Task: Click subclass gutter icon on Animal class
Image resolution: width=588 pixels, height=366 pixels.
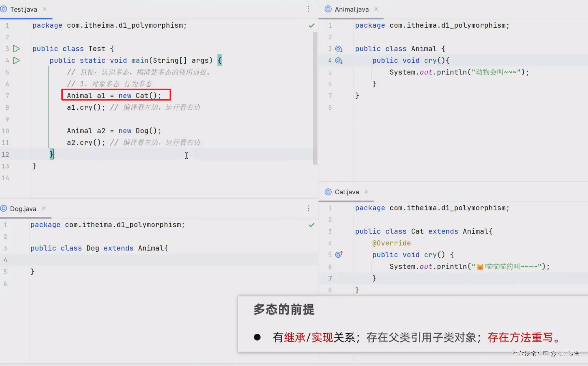Action: (x=339, y=49)
